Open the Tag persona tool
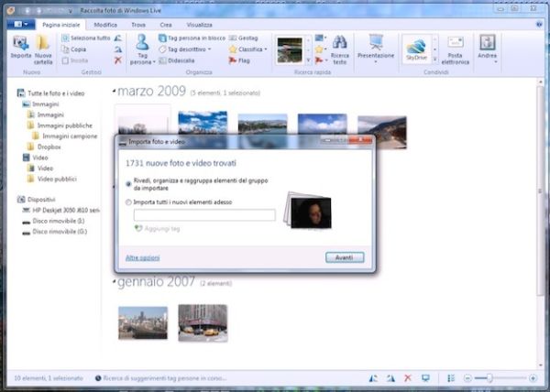Viewport: 550px width, 392px height. 142,49
